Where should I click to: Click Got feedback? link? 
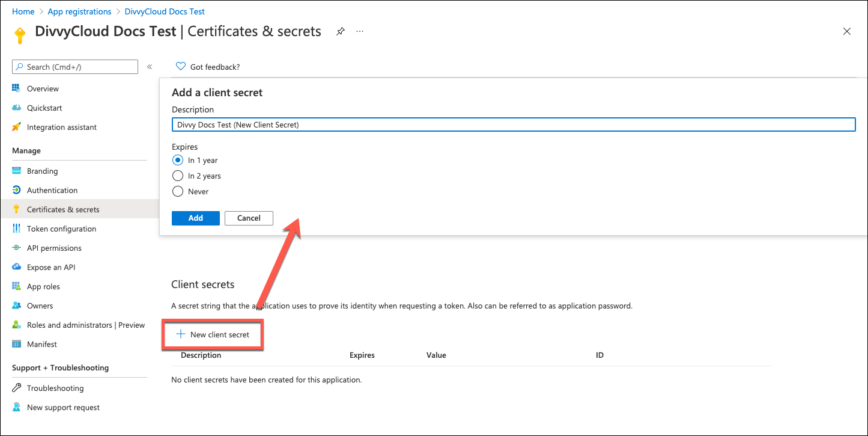(x=215, y=67)
